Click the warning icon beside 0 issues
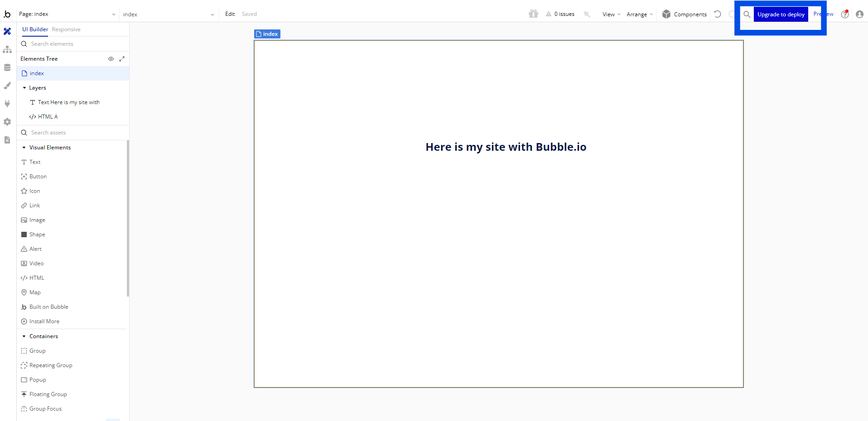This screenshot has height=421, width=868. click(549, 14)
